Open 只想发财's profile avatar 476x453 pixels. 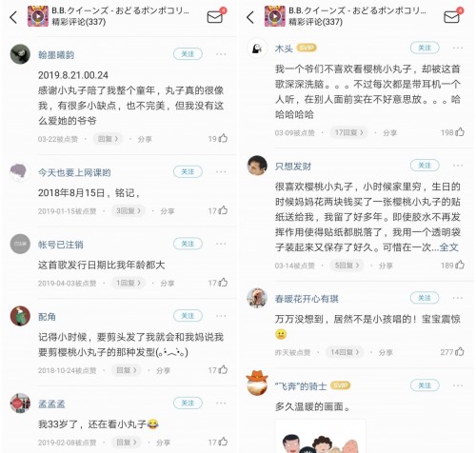tap(257, 166)
